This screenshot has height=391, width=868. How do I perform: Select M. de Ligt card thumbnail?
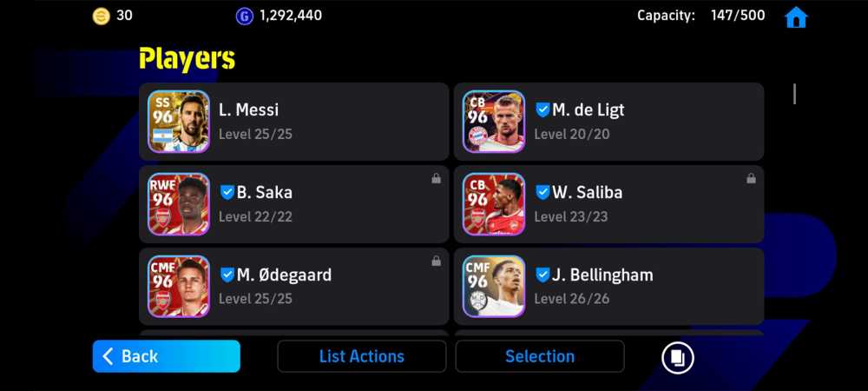[x=494, y=122]
